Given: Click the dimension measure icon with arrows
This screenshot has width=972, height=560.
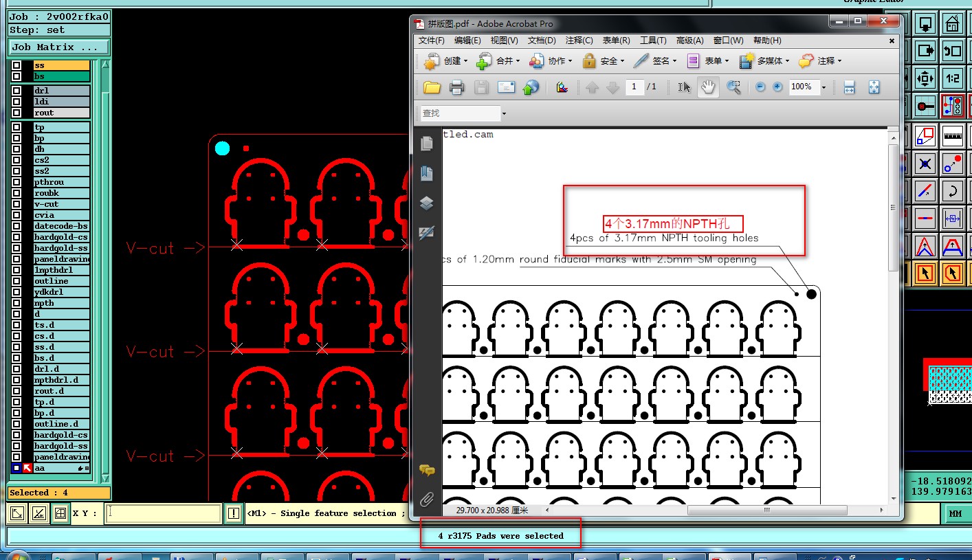Looking at the screenshot, I should [x=952, y=219].
